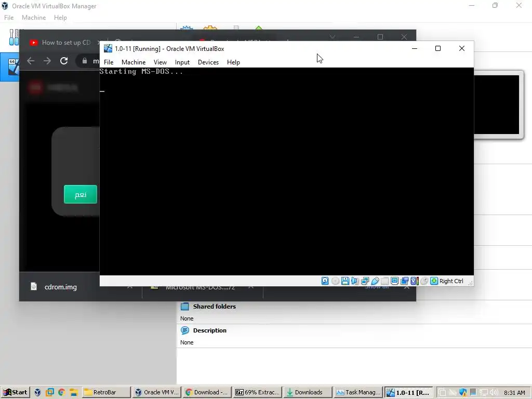532x399 pixels.
Task: Click the lock icon in browser address bar
Action: pos(85,61)
